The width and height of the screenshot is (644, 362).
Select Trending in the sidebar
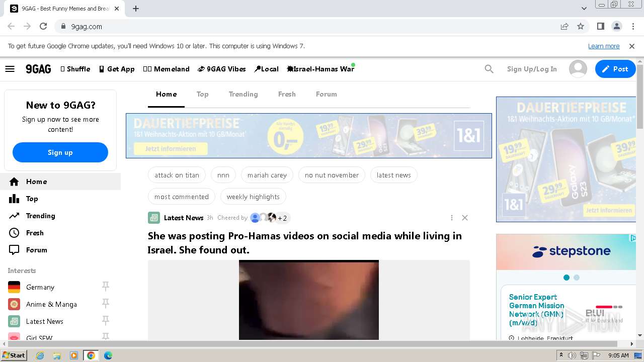[60, 216]
